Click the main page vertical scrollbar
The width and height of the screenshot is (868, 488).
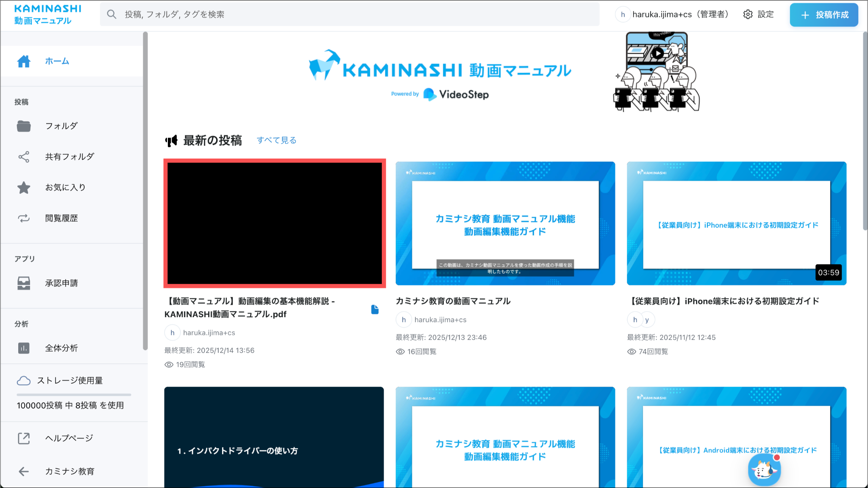click(x=865, y=131)
